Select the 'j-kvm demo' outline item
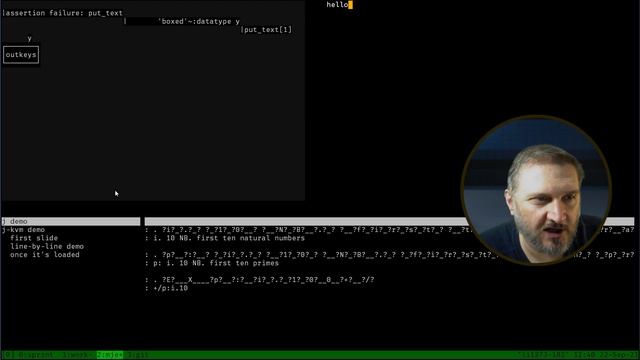Viewport: 640px width, 360px height. point(23,230)
